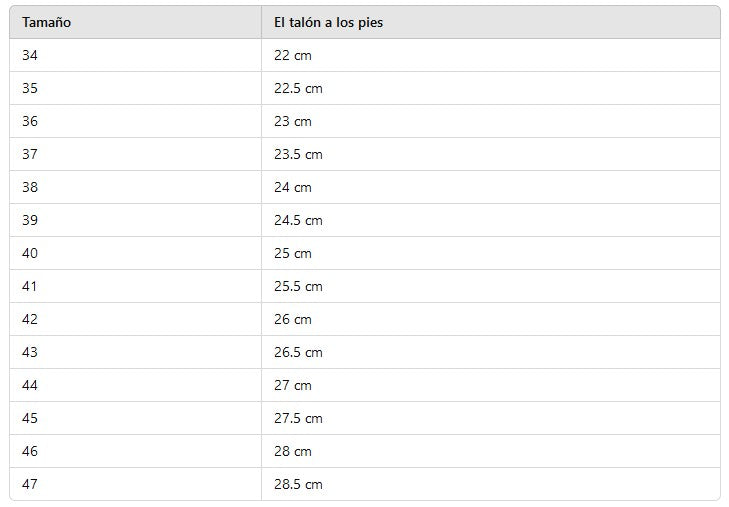Click the 28.5 cm measurement cell
Screen dimensions: 729x507
point(298,484)
